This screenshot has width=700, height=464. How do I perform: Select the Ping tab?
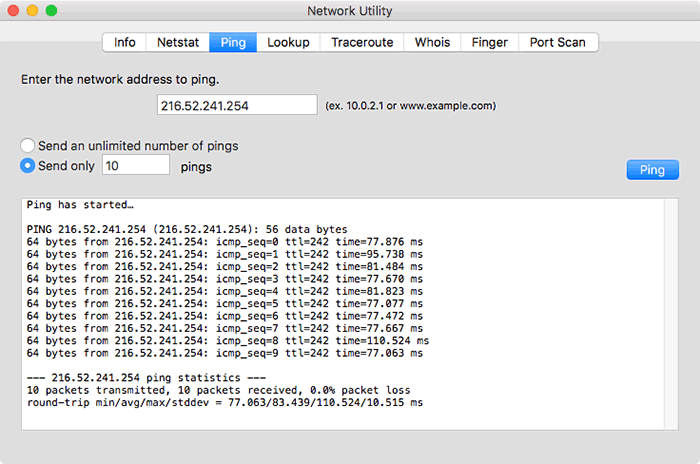232,42
